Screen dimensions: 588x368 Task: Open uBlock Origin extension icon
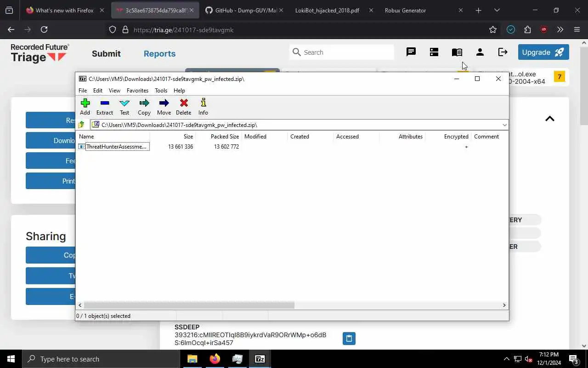(x=544, y=29)
